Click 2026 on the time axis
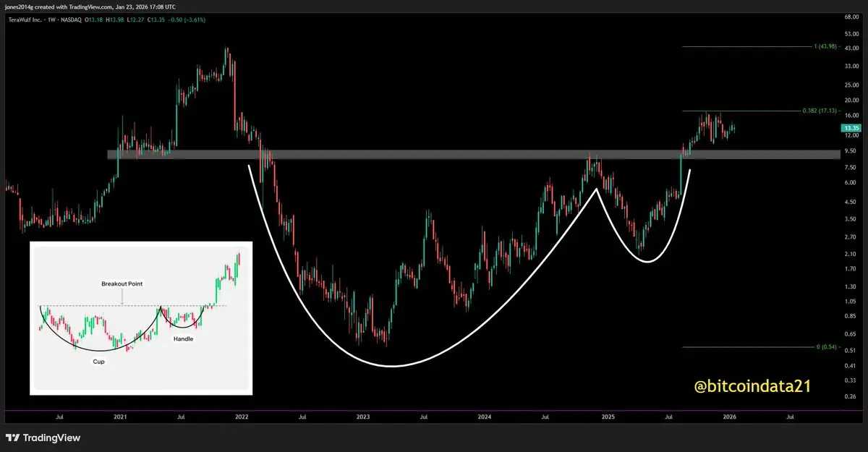Image resolution: width=868 pixels, height=452 pixels. (729, 417)
